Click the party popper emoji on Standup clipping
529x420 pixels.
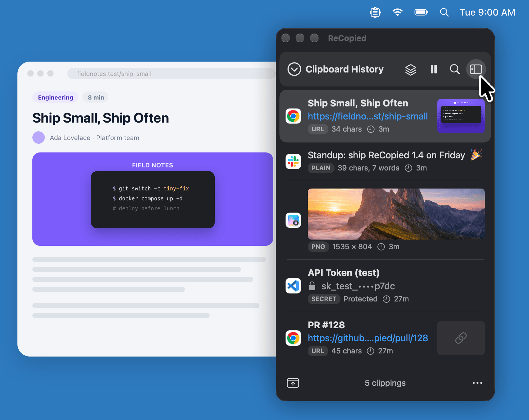point(476,155)
